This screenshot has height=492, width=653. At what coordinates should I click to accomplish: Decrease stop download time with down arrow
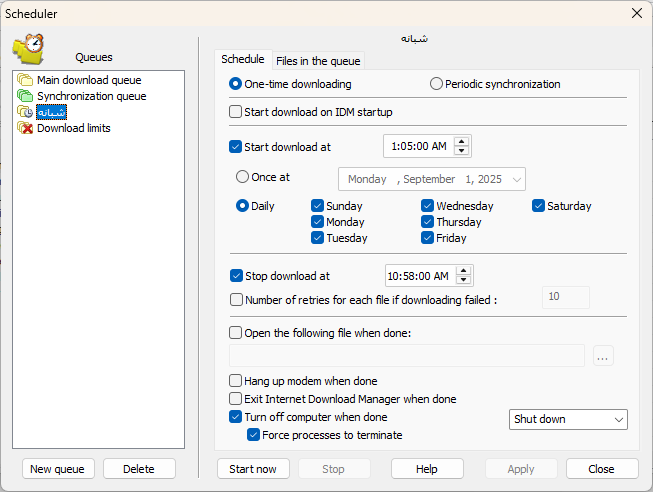464,280
